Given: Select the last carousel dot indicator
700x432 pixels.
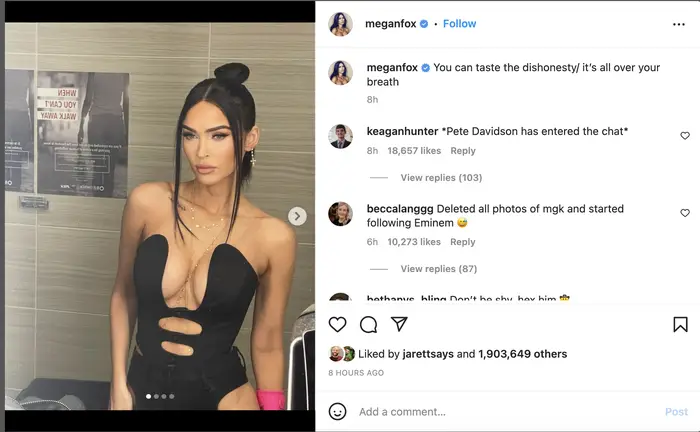Looking at the screenshot, I should 172,396.
